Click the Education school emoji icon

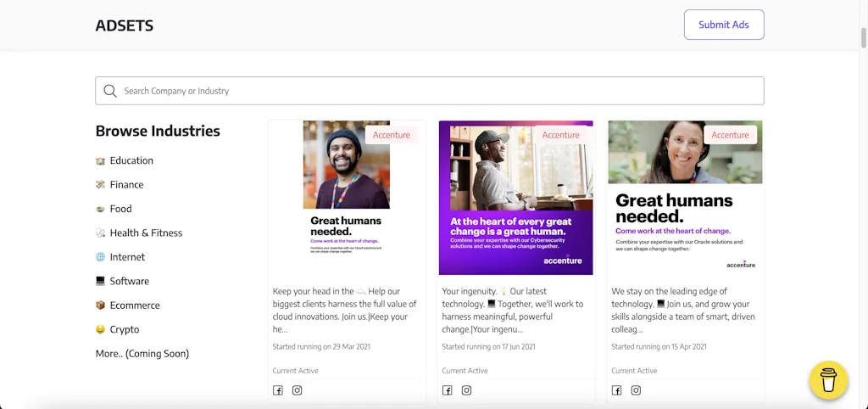point(100,160)
